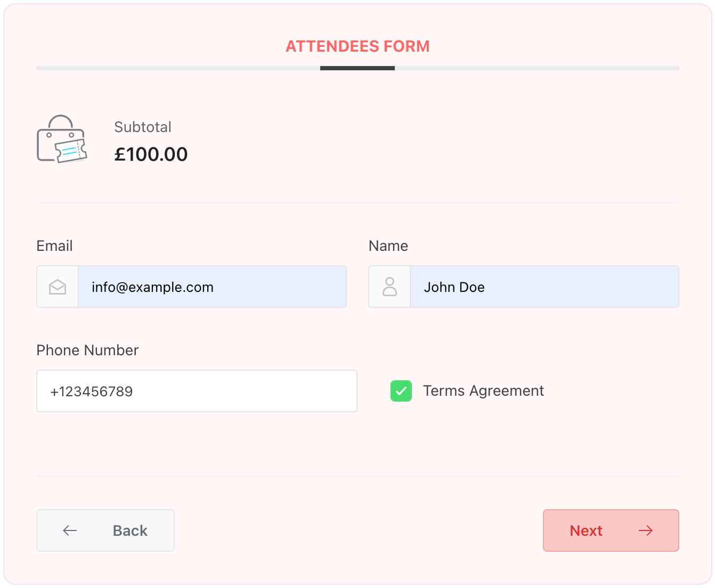Click the left gray segment of progress bar

point(178,68)
